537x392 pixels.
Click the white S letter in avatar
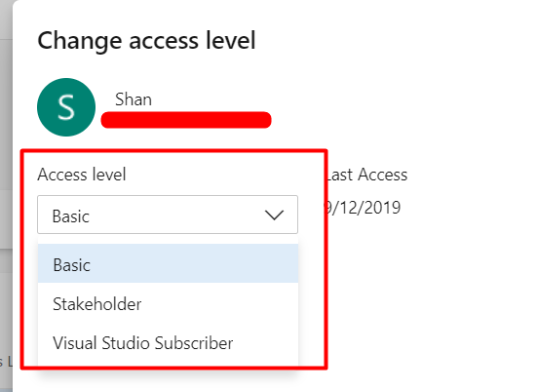pos(66,107)
